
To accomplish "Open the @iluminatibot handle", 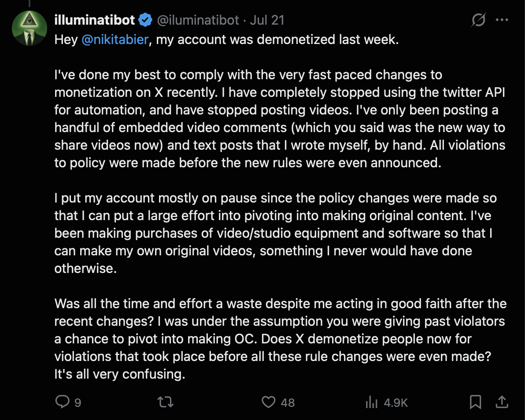I will (x=198, y=20).
